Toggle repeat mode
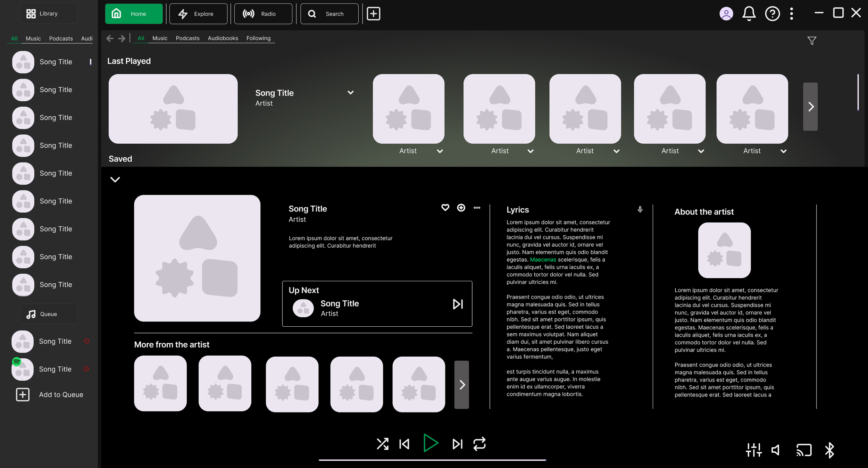The width and height of the screenshot is (868, 468). [x=479, y=444]
